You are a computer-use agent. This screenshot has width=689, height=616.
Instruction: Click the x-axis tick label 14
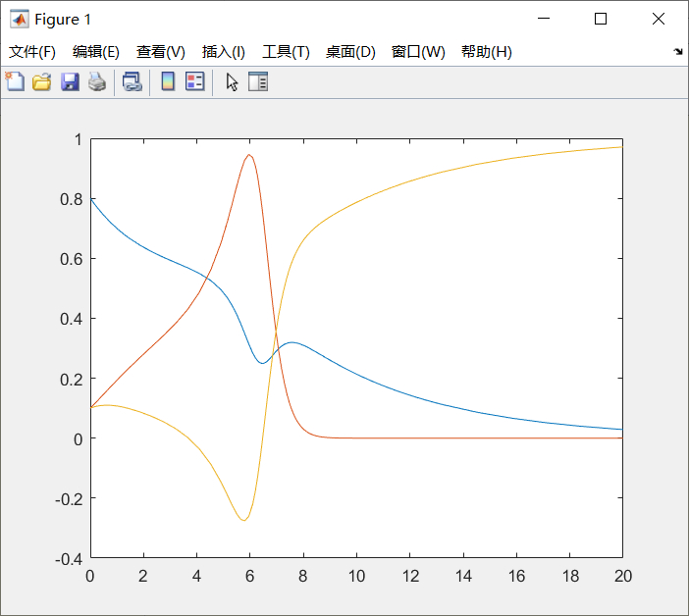click(463, 576)
